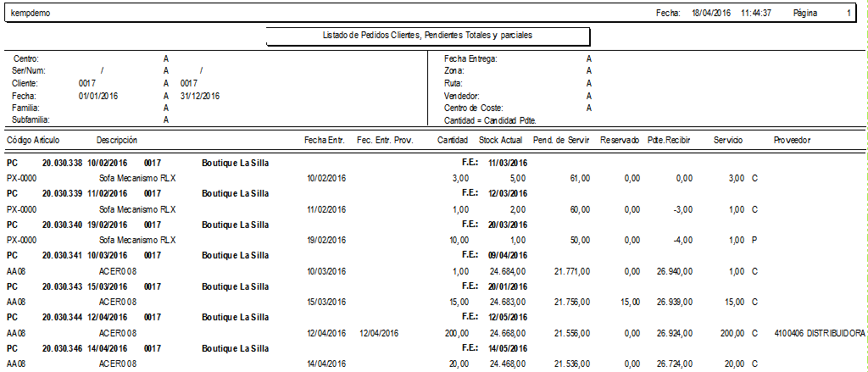Select order number 20.030.341
Viewport: 868px width, 372px height.
pyautogui.click(x=62, y=256)
